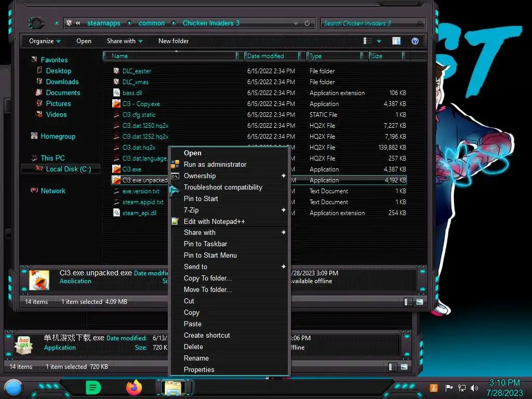Open the address bar history dropdown

tap(296, 23)
